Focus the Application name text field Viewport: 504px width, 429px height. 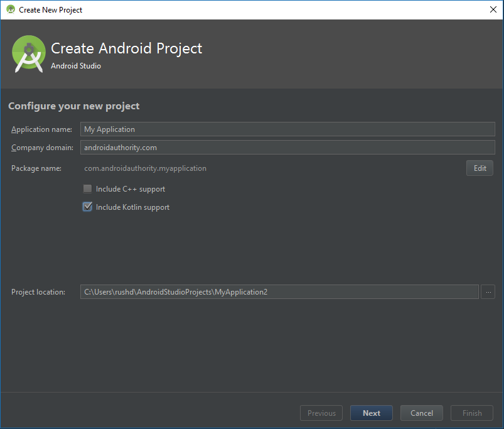(x=287, y=129)
